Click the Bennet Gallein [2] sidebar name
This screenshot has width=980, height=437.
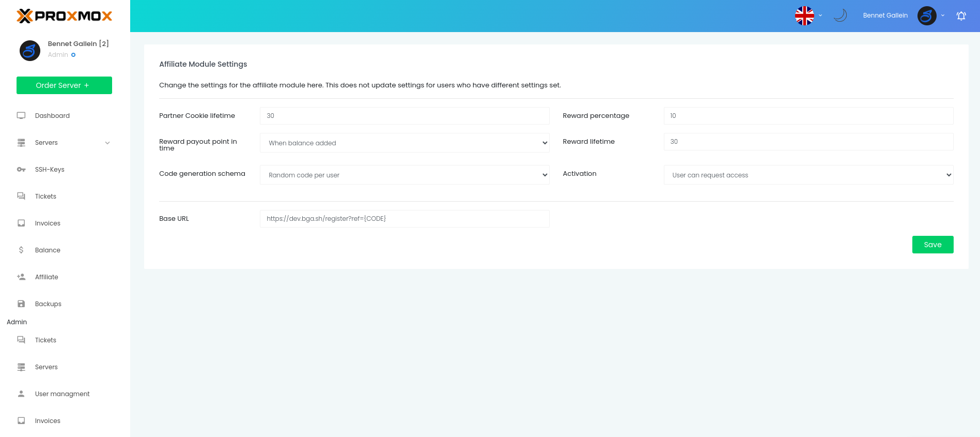[x=79, y=43]
